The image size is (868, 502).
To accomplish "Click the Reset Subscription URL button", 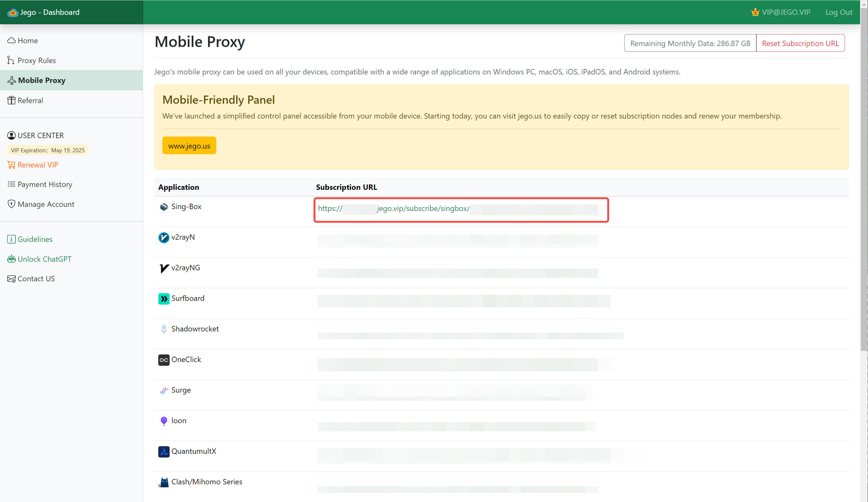I will tap(800, 43).
